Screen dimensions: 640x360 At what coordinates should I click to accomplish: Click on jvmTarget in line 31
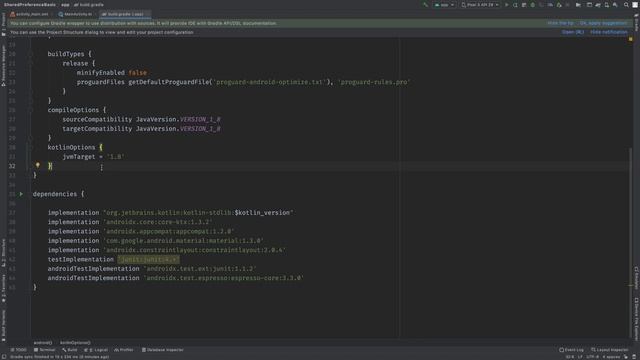79,157
